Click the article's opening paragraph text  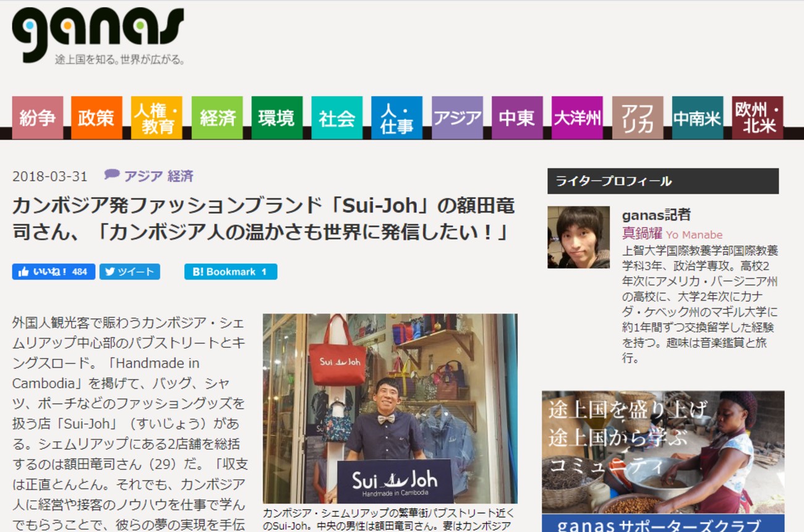tap(129, 423)
